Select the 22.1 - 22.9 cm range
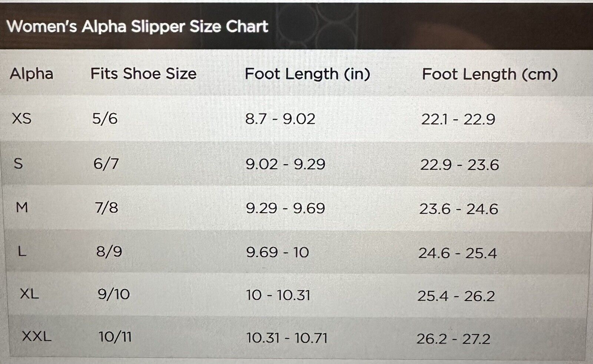The image size is (593, 364). (458, 119)
